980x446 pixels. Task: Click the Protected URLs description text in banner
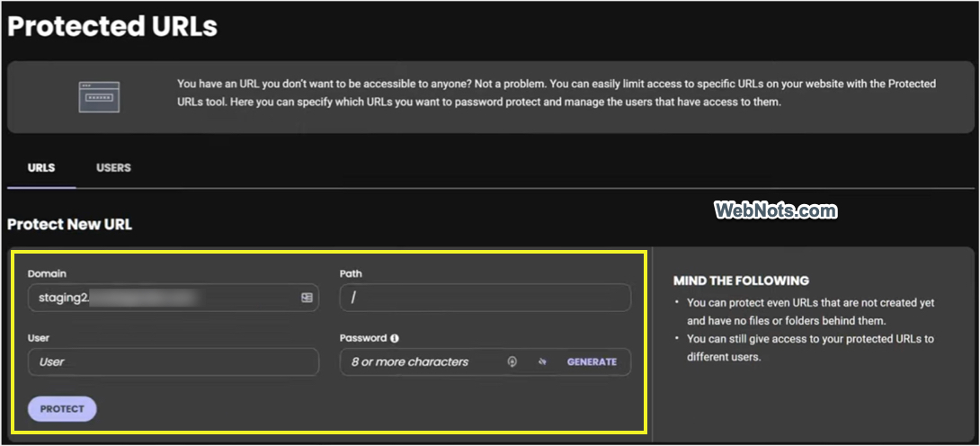point(556,93)
